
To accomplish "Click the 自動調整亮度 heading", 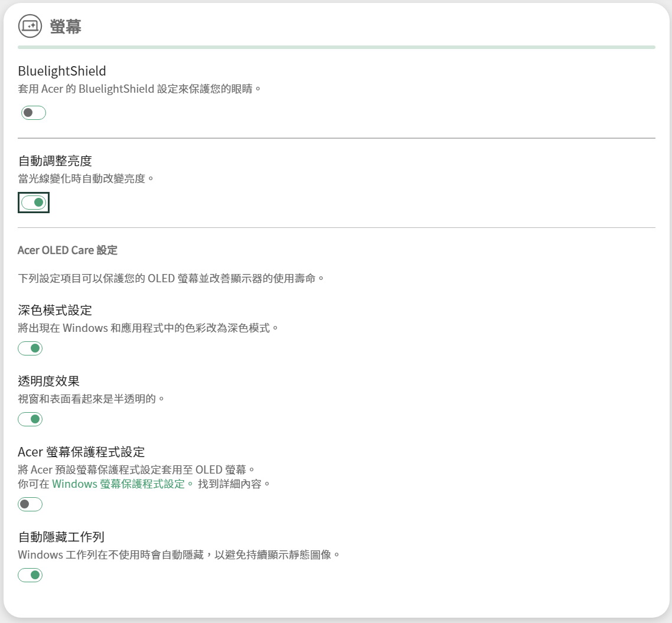I will pyautogui.click(x=55, y=161).
